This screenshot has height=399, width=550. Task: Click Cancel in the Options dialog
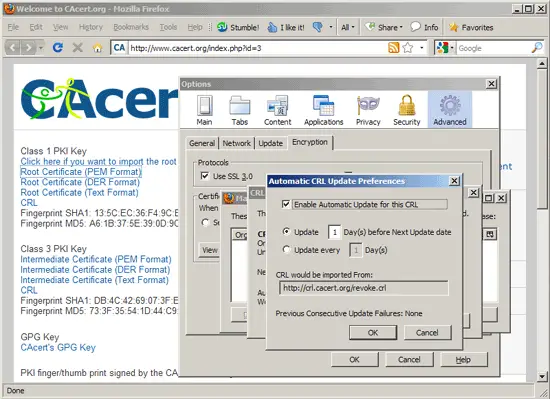point(409,359)
